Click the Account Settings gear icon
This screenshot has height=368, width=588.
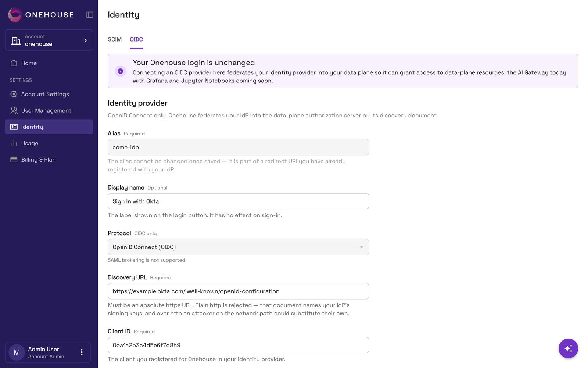click(x=14, y=94)
